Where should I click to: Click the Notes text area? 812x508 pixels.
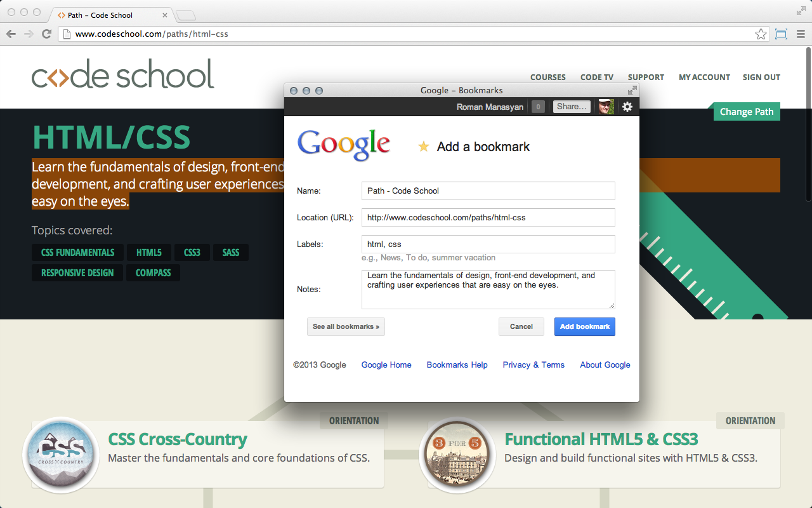488,290
